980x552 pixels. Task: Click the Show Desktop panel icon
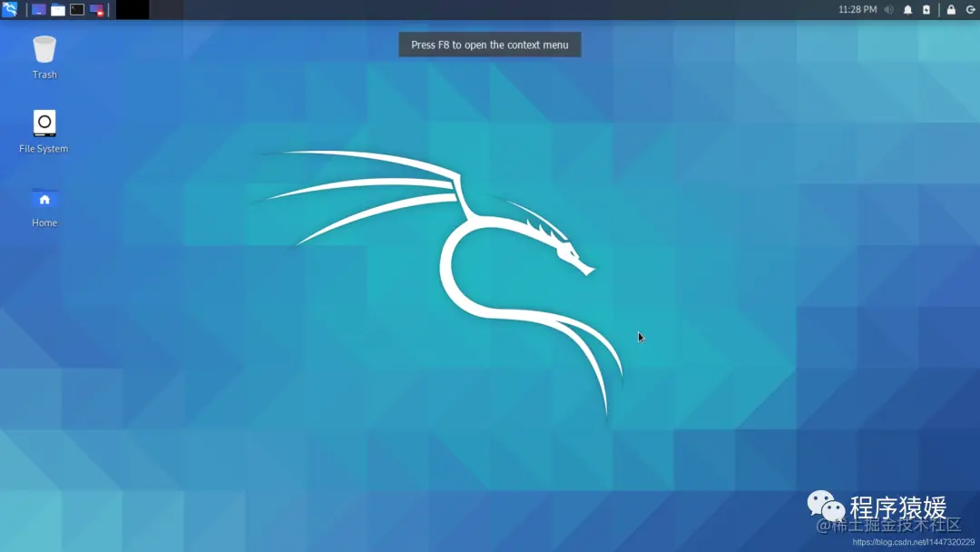click(39, 10)
